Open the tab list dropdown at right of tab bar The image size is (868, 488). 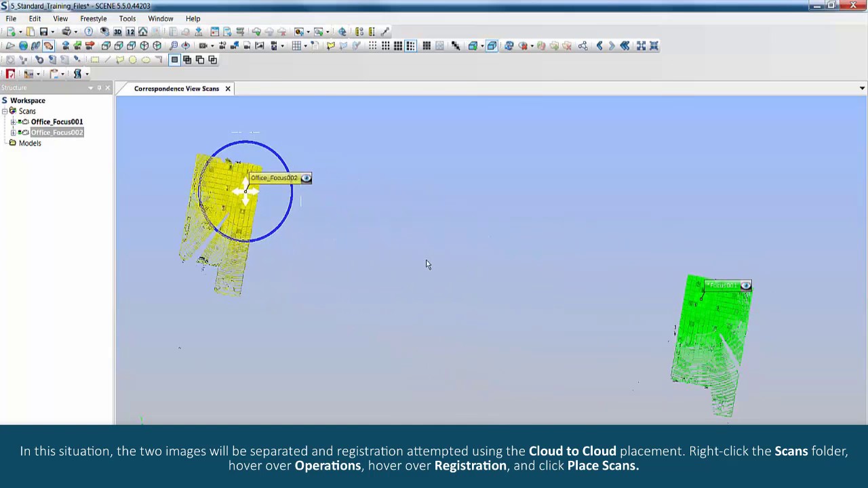pyautogui.click(x=862, y=88)
